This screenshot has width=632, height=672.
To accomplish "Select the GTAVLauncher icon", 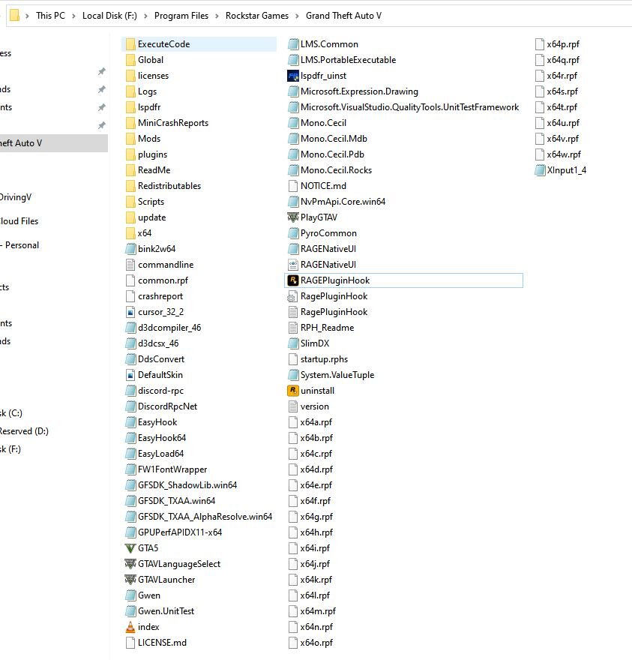I will (x=130, y=580).
